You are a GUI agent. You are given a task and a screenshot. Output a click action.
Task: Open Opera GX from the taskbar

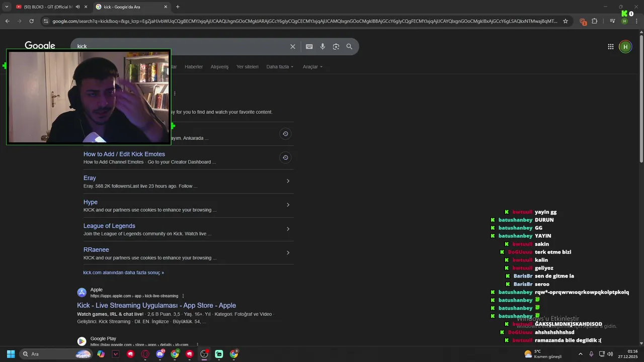coord(145,354)
